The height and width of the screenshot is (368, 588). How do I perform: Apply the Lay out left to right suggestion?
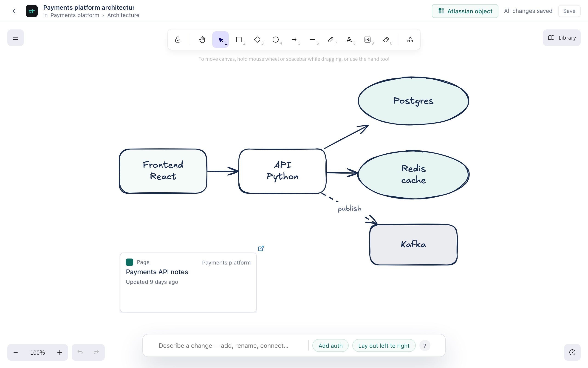tap(384, 346)
